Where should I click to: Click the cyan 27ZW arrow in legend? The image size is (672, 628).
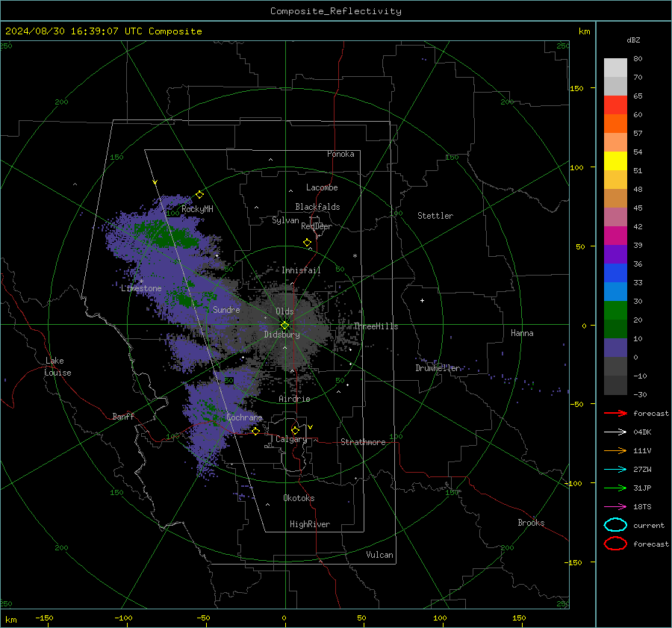click(615, 470)
